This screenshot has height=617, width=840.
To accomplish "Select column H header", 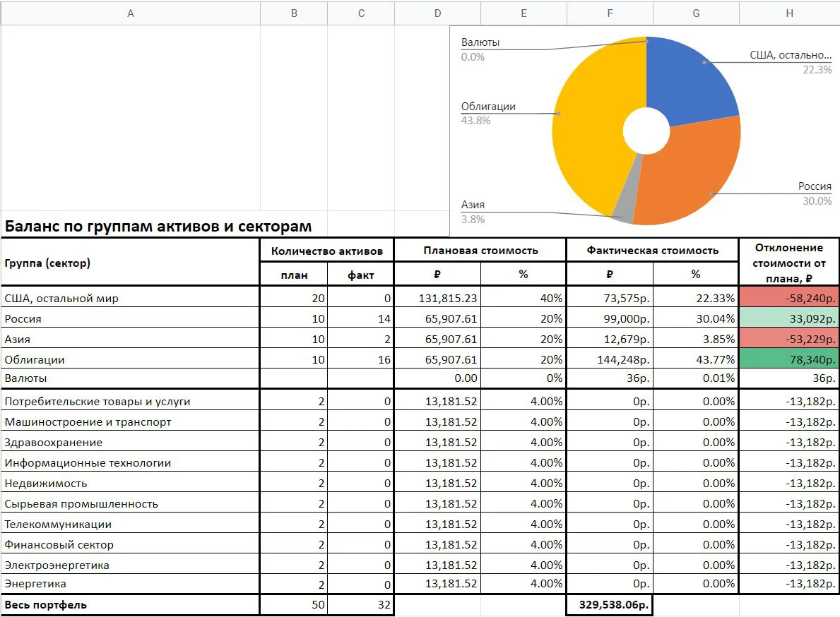I will 789,13.
